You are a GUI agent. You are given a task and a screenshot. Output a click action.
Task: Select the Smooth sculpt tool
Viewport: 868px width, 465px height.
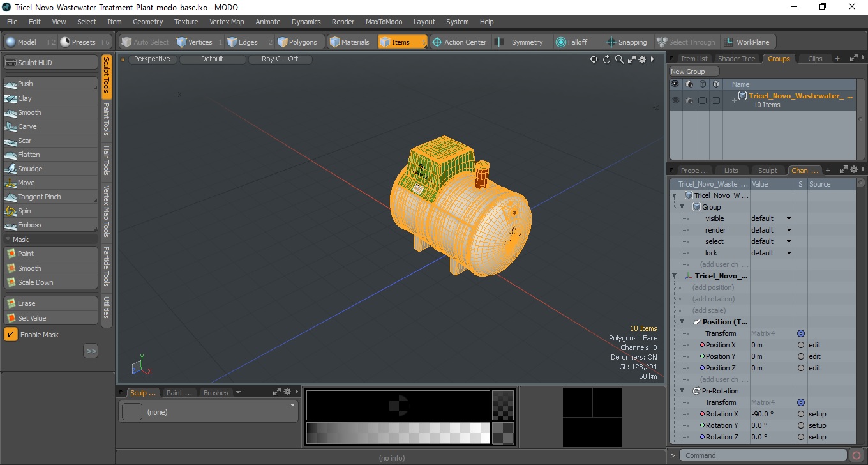click(x=50, y=112)
